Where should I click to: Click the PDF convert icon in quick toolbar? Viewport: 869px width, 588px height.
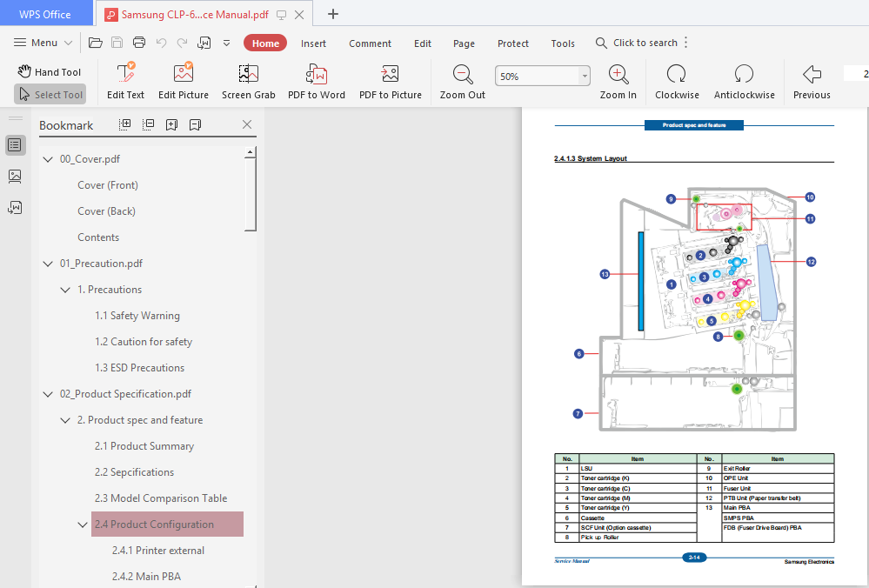pyautogui.click(x=204, y=43)
